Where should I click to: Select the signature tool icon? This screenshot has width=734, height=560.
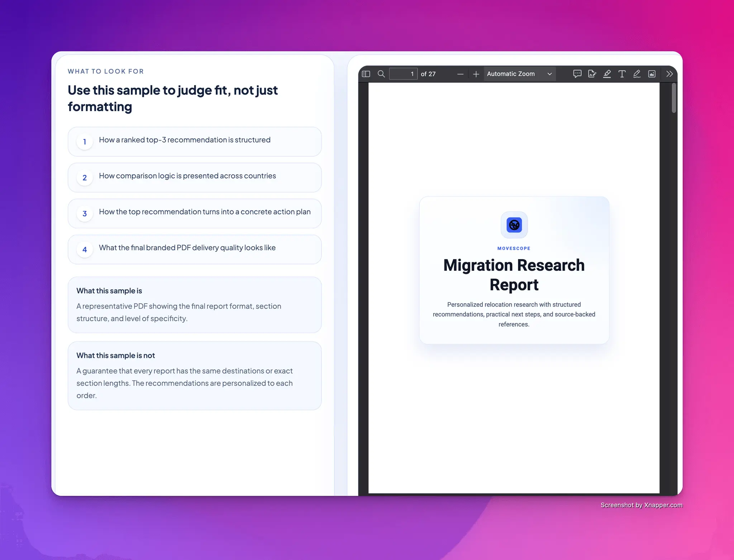(x=592, y=74)
